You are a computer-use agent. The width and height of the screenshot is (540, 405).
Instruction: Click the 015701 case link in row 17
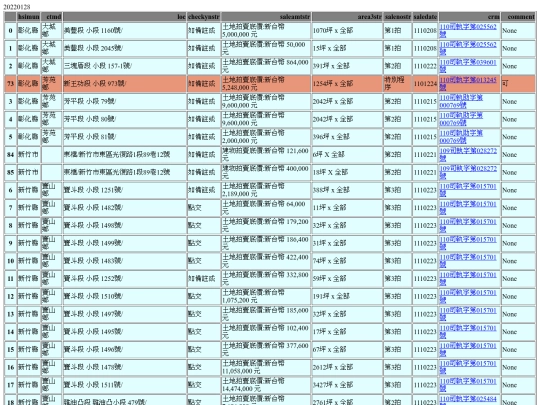468,385
